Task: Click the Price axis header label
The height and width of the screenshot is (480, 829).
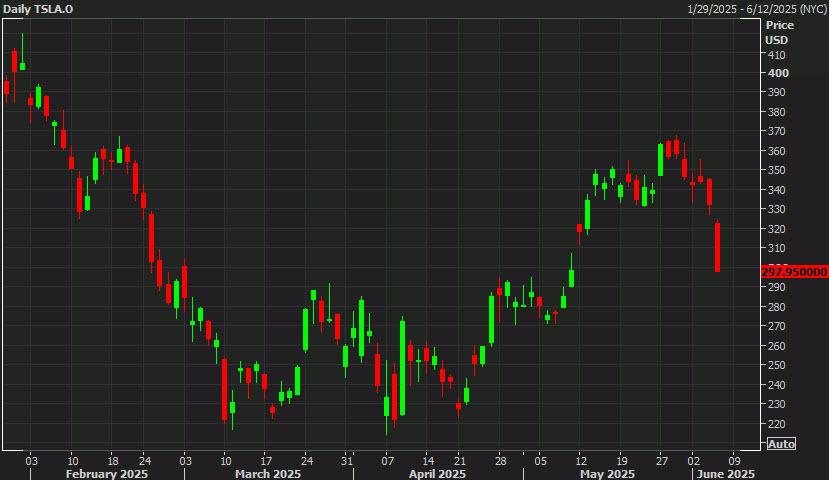Action: (x=779, y=25)
